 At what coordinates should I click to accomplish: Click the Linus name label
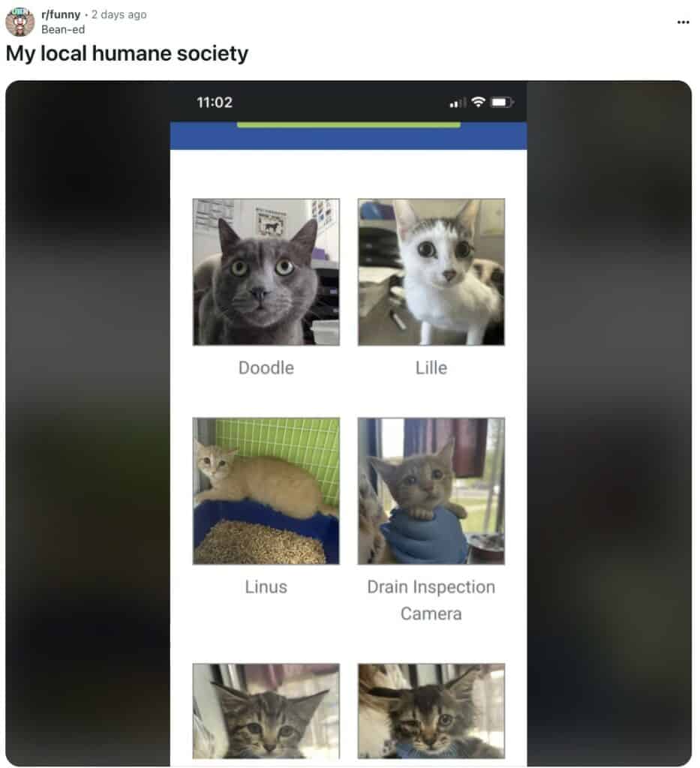[x=266, y=586]
